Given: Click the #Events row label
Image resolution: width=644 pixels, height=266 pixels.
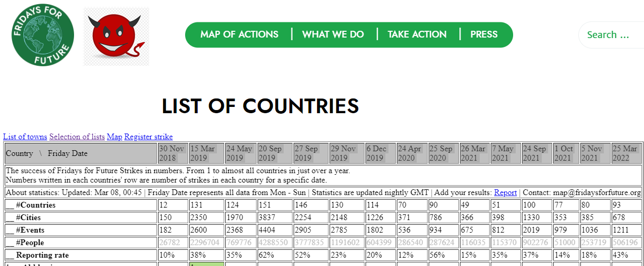Looking at the screenshot, I should [80, 230].
